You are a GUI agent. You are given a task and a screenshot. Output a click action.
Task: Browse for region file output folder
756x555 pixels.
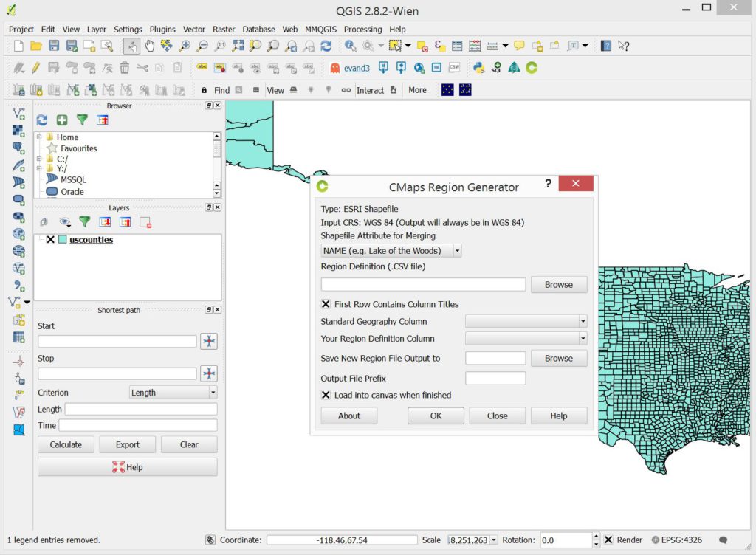[559, 358]
